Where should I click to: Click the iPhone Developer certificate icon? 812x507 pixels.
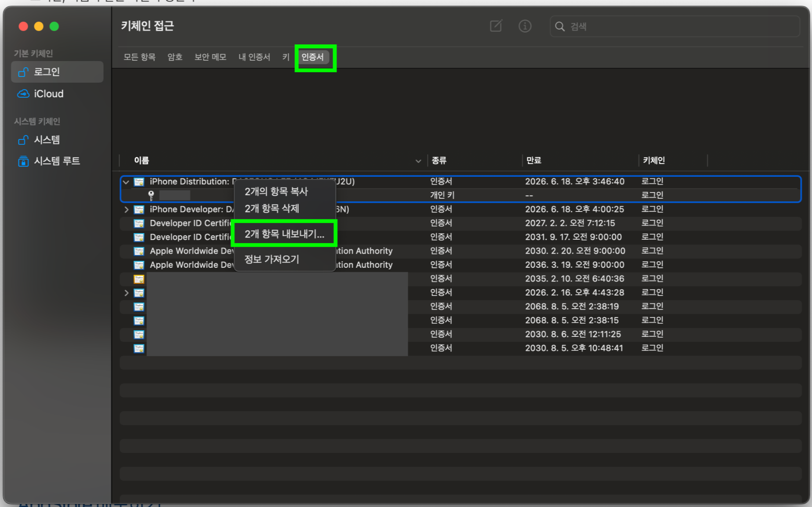click(139, 210)
